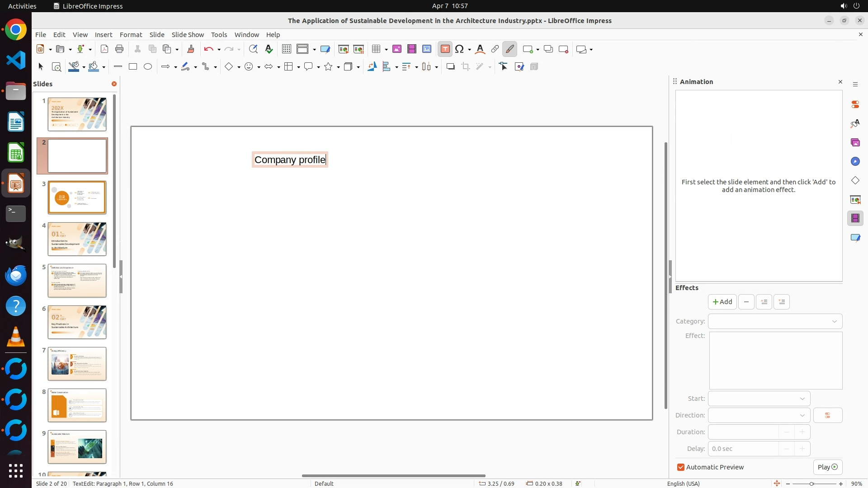Screen dimensions: 868x488
Task: Toggle the Automatic Preview checkbox
Action: [x=681, y=467]
